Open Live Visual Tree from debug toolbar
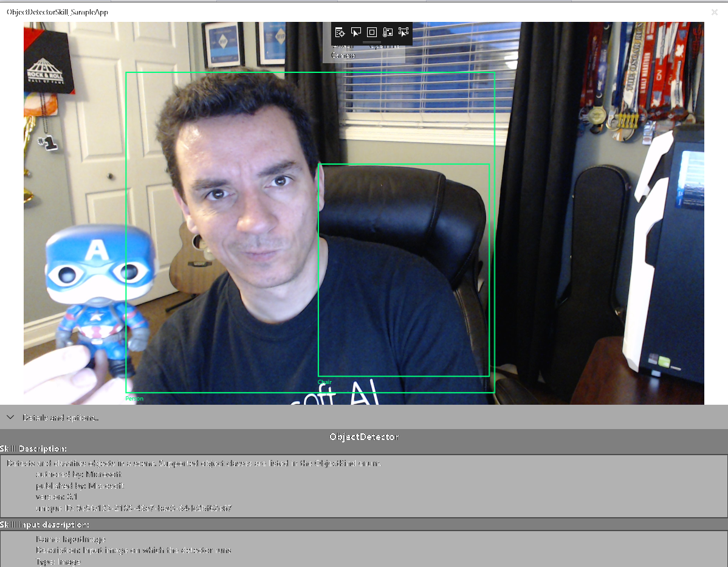Screen dimensions: 728x567 (x=340, y=32)
